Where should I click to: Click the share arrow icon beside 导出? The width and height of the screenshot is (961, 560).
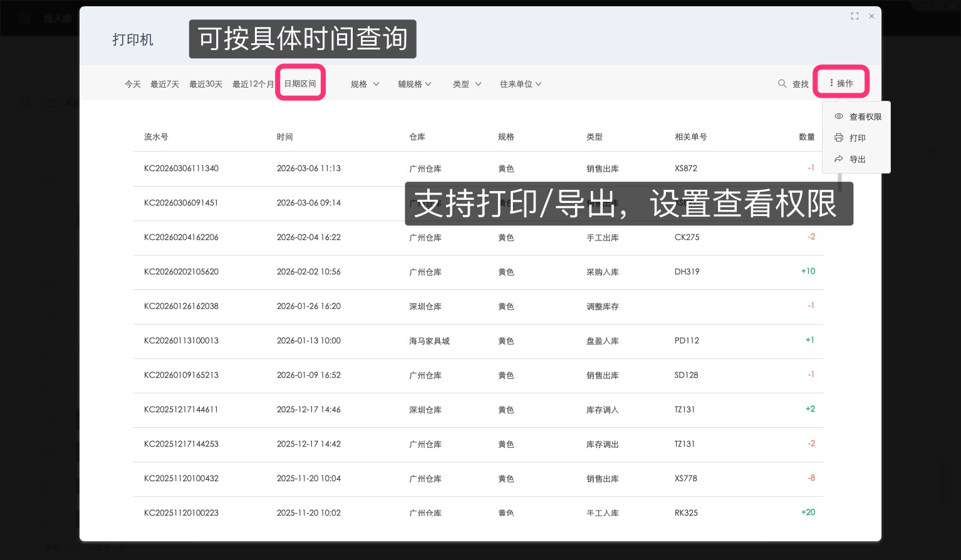click(x=839, y=159)
